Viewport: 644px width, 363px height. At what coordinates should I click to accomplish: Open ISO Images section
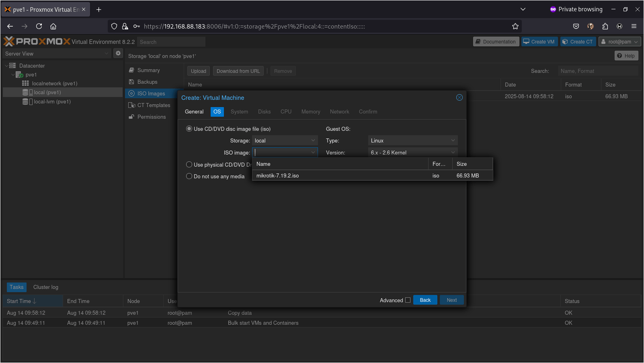click(151, 93)
